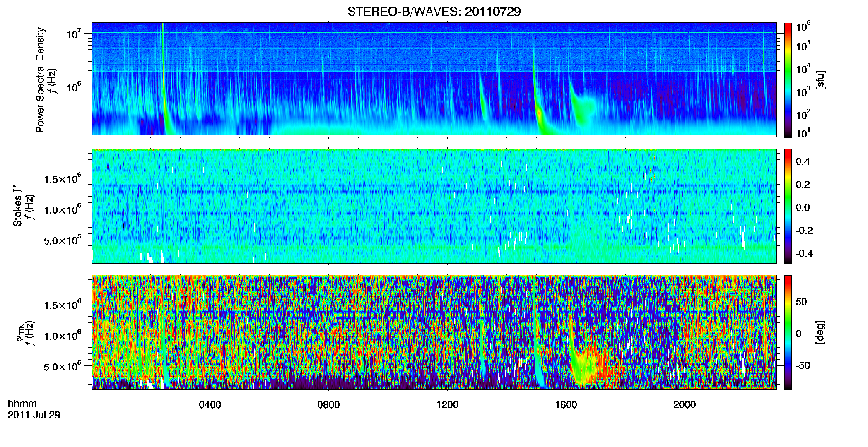Click 1.0×10^6 tick on Stokes V panel

63,209
